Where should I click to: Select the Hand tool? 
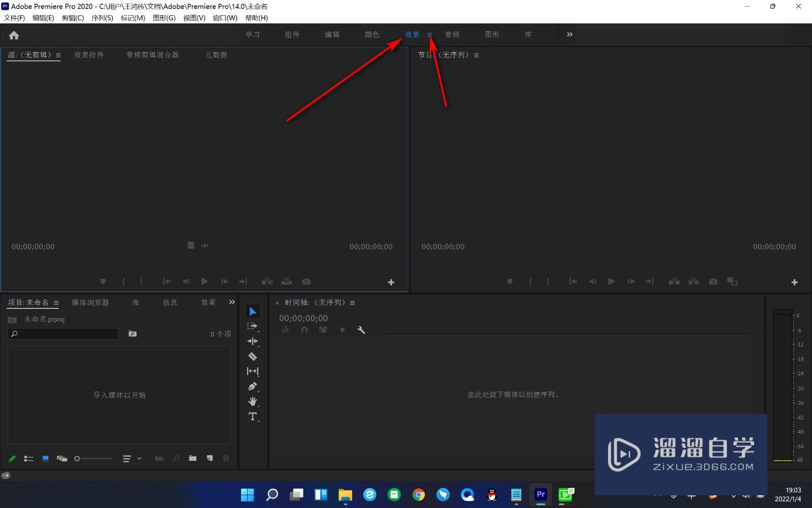[253, 402]
